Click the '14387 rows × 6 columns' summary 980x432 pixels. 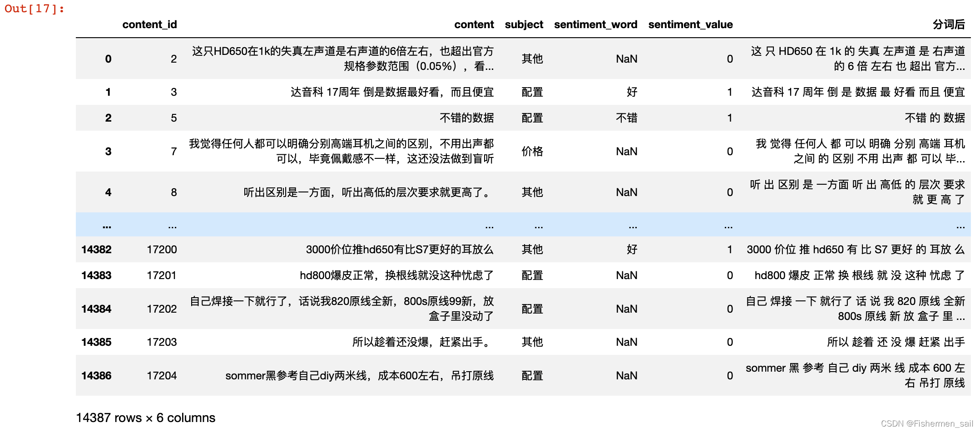pos(145,418)
